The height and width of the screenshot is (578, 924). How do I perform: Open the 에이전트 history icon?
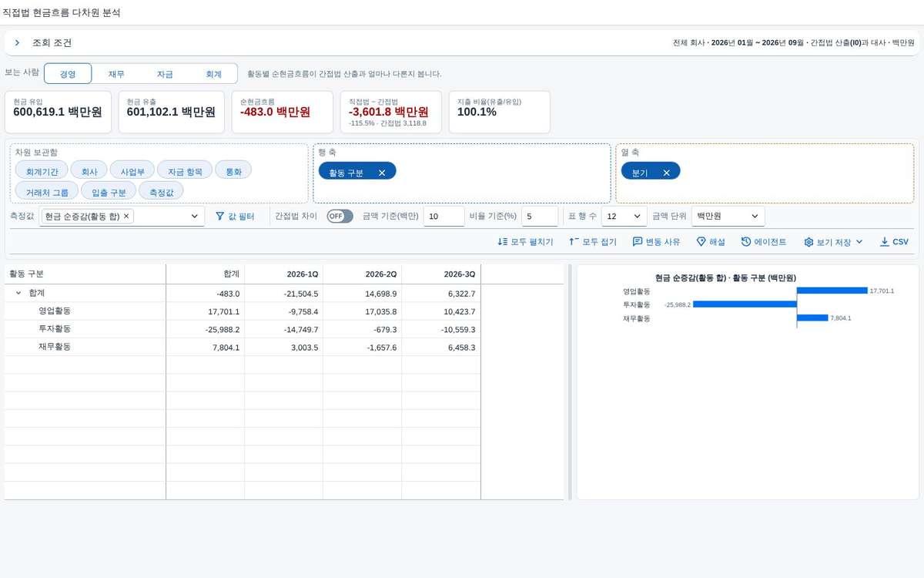coord(746,242)
